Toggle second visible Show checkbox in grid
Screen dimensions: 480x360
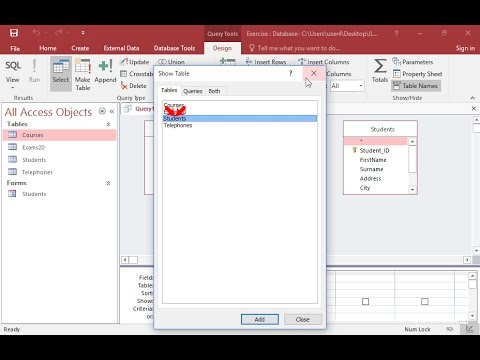pos(425,302)
